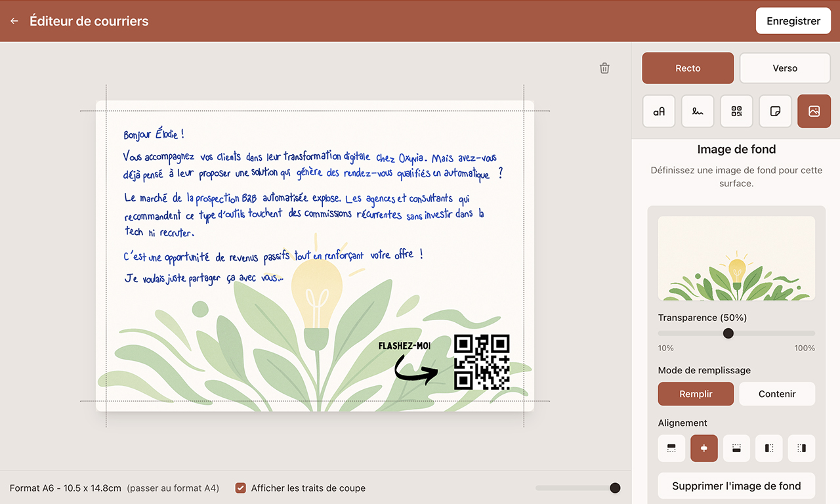
Task: Align background image to bottom
Action: pyautogui.click(x=736, y=448)
